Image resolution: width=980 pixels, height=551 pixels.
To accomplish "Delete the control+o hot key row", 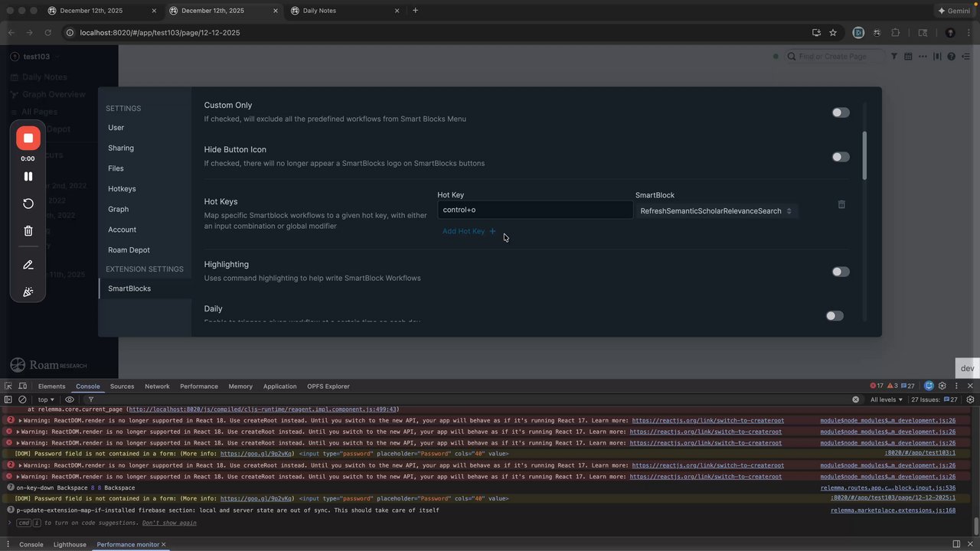I will pos(841,204).
